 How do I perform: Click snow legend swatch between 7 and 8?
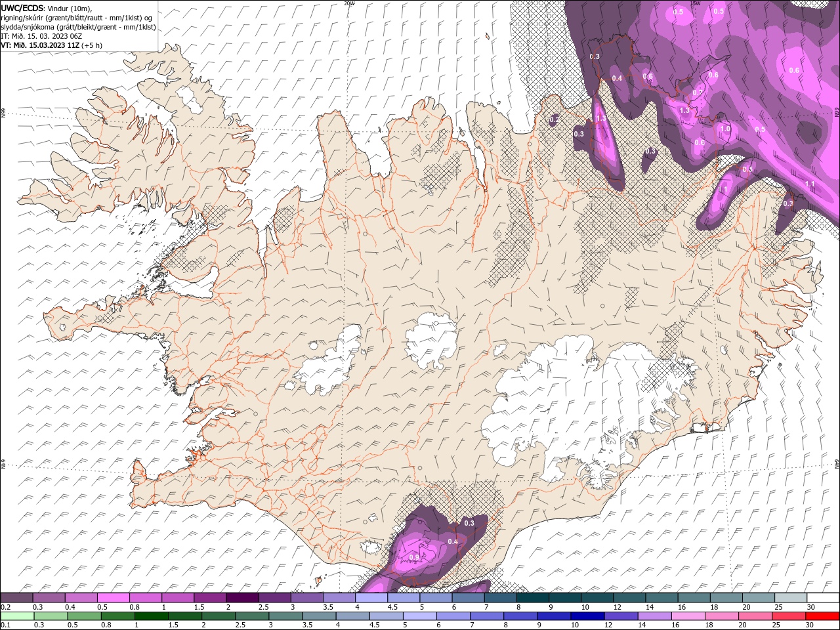click(x=501, y=597)
